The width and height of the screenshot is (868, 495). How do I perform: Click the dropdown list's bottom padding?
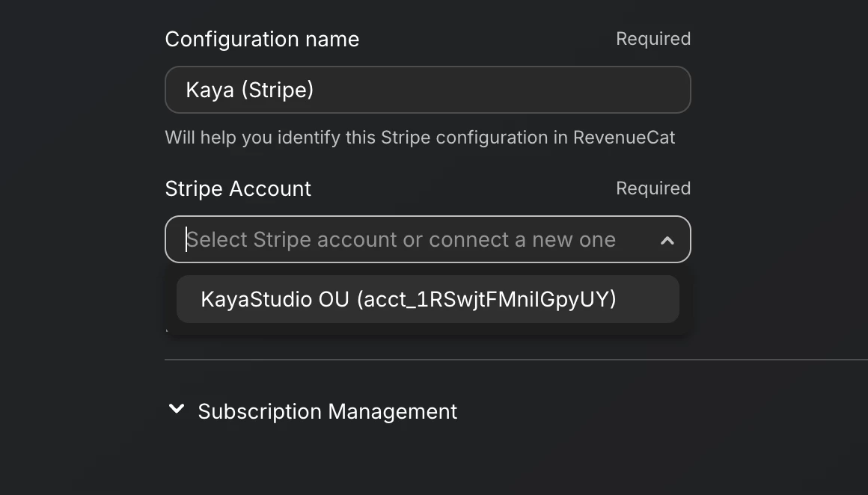(x=427, y=328)
